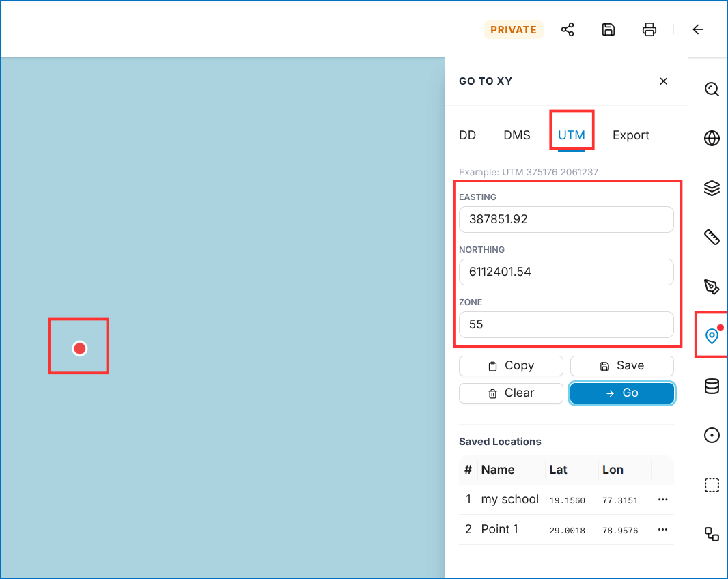Click the Copy button
This screenshot has width=728, height=579.
pyautogui.click(x=511, y=366)
